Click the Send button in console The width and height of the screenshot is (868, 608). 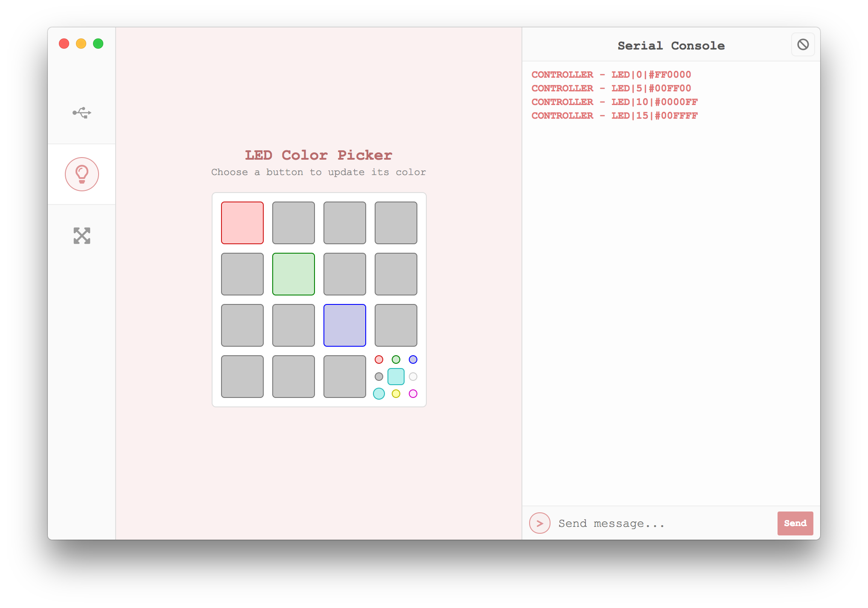[794, 522]
